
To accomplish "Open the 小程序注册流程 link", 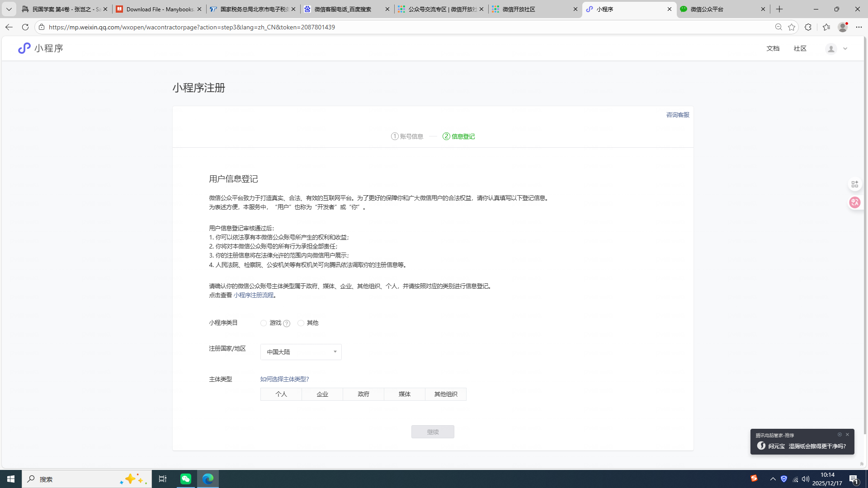I will 254,295.
